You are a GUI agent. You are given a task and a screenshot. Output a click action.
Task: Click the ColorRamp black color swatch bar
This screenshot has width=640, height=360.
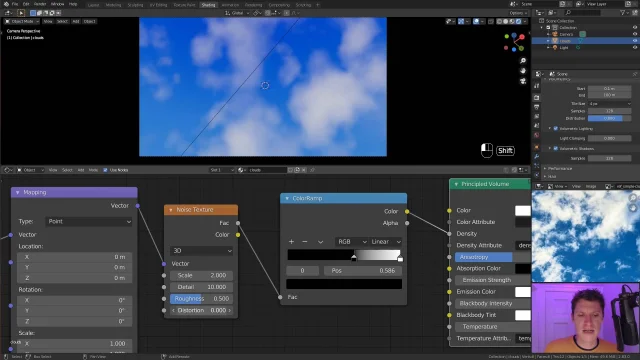point(344,284)
